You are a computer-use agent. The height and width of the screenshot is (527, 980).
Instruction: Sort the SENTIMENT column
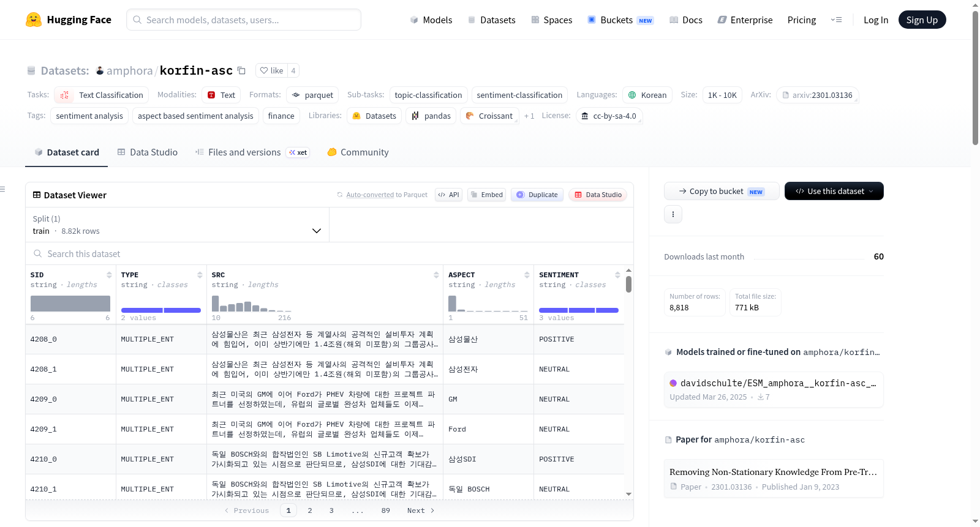click(x=617, y=275)
